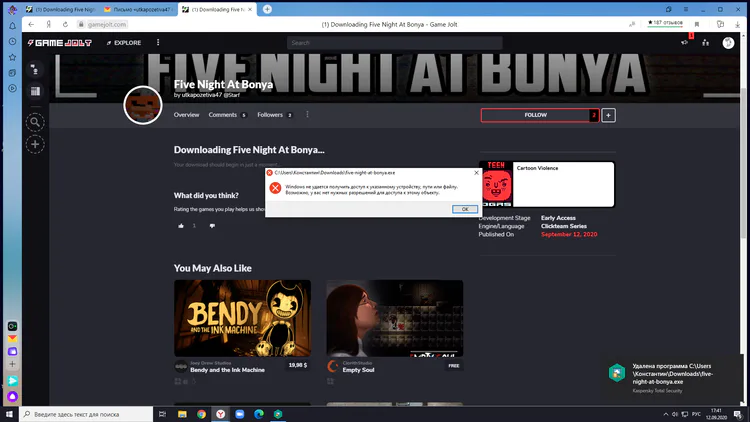Add page to browser bookmarks icon
This screenshot has width=750, height=422.
[x=697, y=24]
